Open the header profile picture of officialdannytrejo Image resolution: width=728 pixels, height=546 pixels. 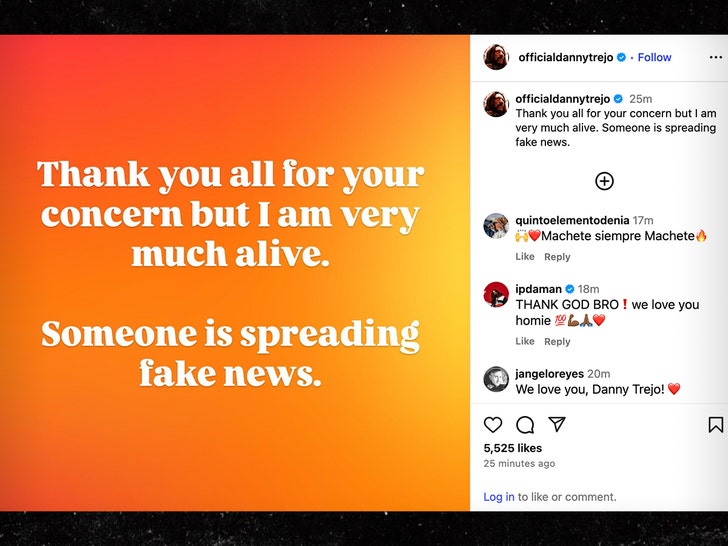pyautogui.click(x=496, y=58)
